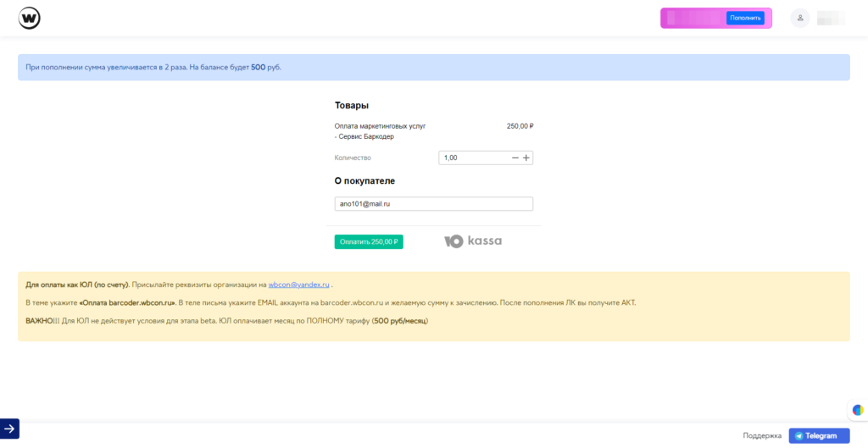868x448 pixels.
Task: Open the wbcon@yandex.ru email link
Action: pyautogui.click(x=299, y=285)
